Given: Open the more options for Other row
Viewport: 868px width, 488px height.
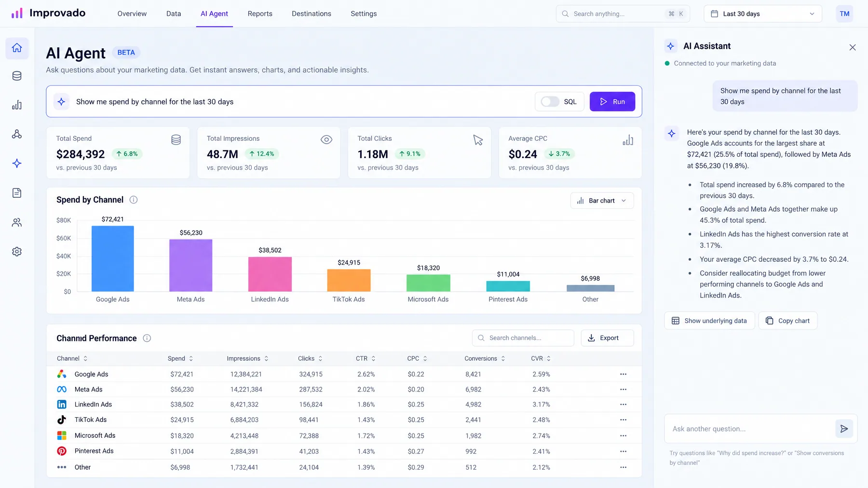Looking at the screenshot, I should (623, 467).
